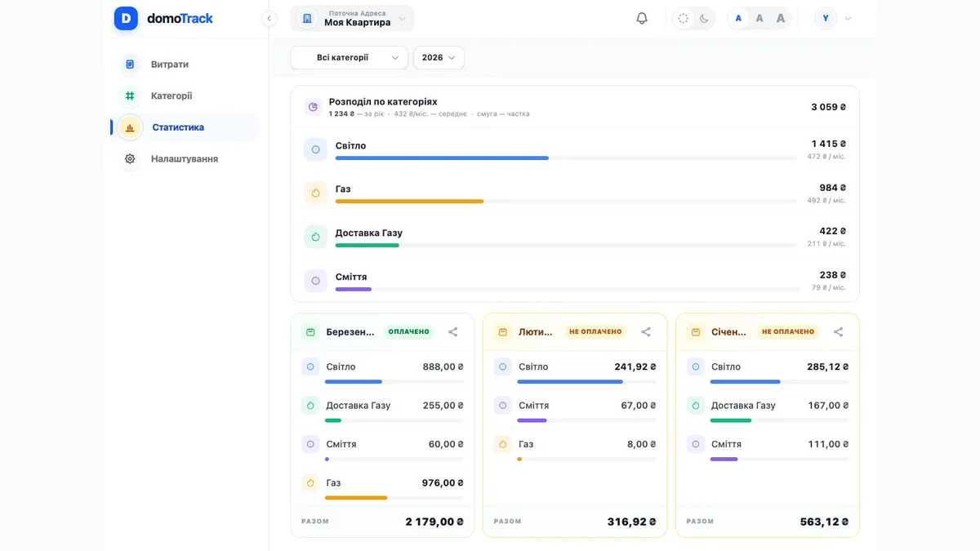Select the large font size A

pyautogui.click(x=781, y=18)
